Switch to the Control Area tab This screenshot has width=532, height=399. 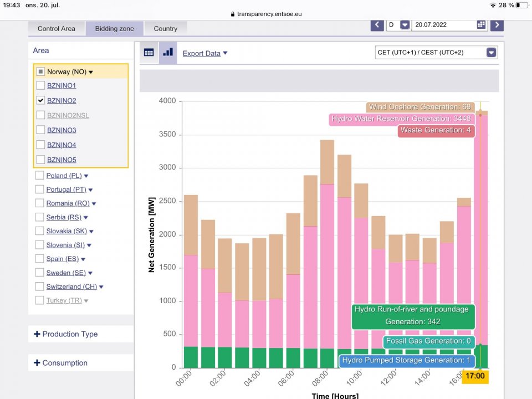point(57,29)
